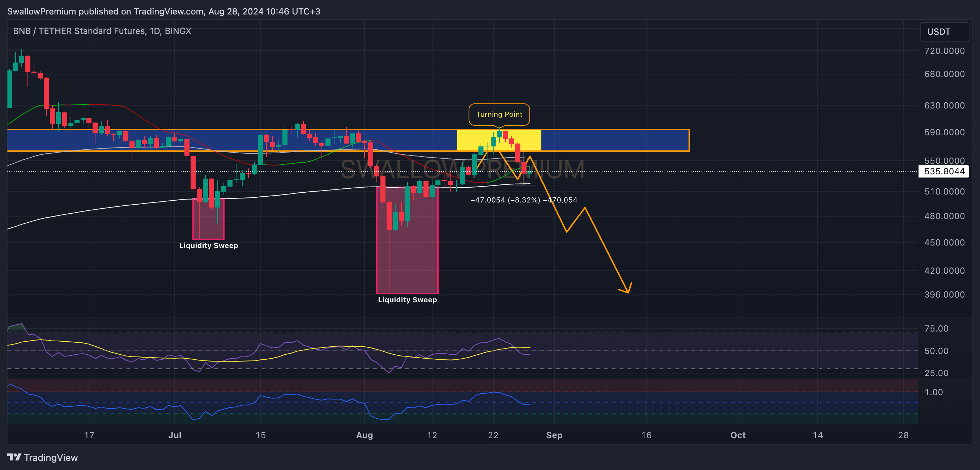Click the Liquidity Sweep label under the July box
Image resolution: width=980 pixels, height=470 pixels.
[209, 245]
